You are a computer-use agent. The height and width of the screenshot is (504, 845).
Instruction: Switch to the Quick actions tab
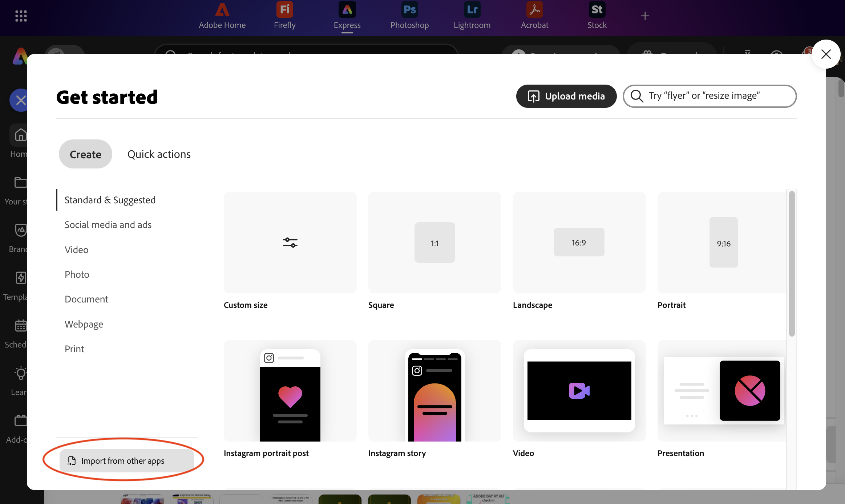[159, 154]
